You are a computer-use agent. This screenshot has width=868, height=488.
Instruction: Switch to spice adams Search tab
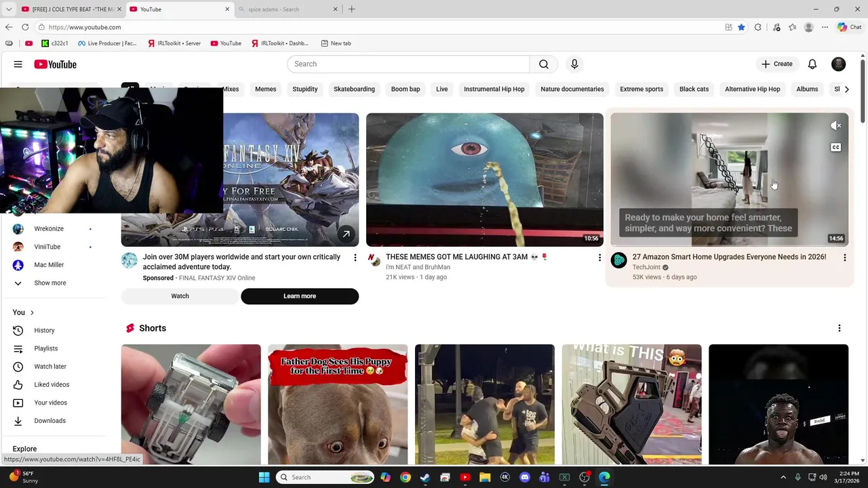coord(288,9)
